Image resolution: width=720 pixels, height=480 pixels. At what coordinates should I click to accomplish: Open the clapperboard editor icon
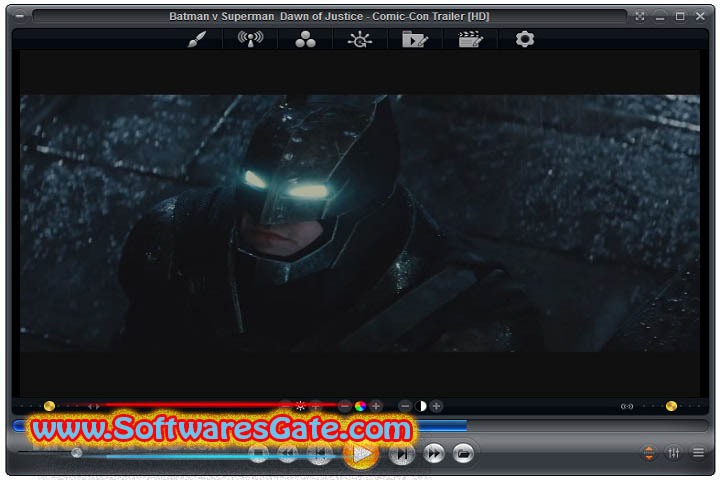pos(471,40)
